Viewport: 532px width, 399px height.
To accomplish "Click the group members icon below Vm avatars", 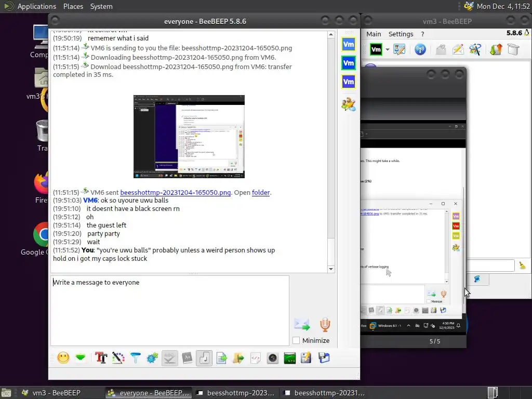I will 349,104.
